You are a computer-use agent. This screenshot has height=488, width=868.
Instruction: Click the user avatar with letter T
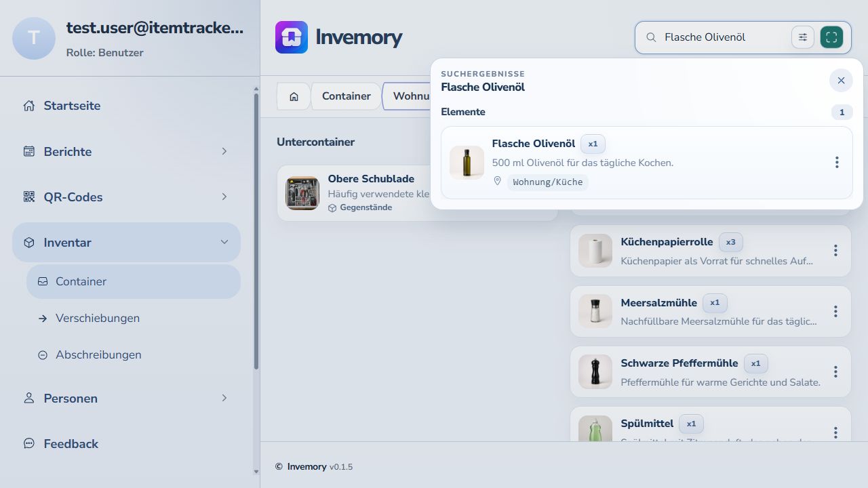(34, 38)
